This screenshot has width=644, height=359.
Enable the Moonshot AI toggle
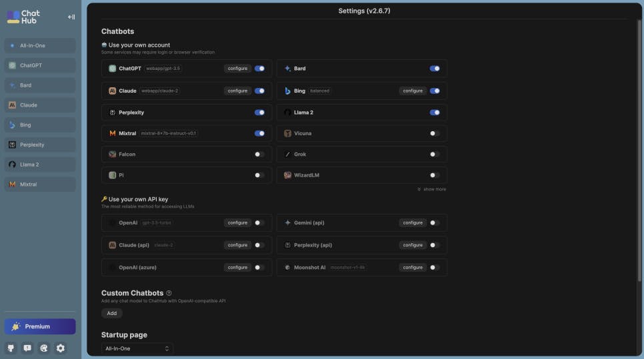click(x=435, y=268)
